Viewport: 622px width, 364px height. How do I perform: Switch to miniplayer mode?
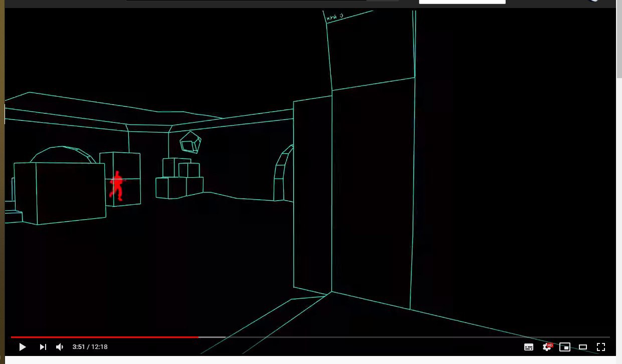pos(565,347)
